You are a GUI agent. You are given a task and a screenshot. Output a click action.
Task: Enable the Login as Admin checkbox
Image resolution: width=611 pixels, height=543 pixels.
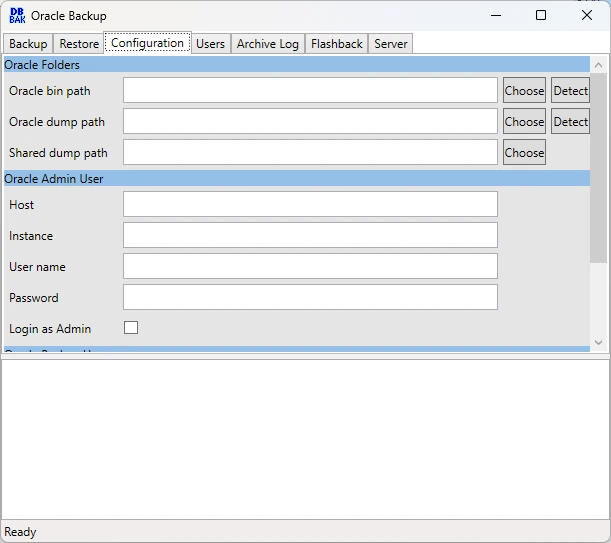coord(131,328)
